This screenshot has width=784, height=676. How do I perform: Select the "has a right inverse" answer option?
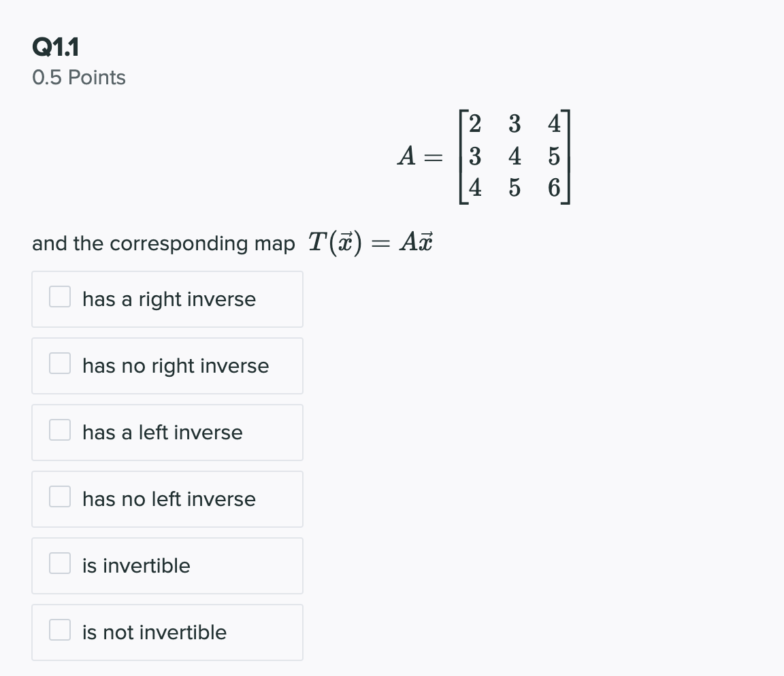(x=167, y=299)
